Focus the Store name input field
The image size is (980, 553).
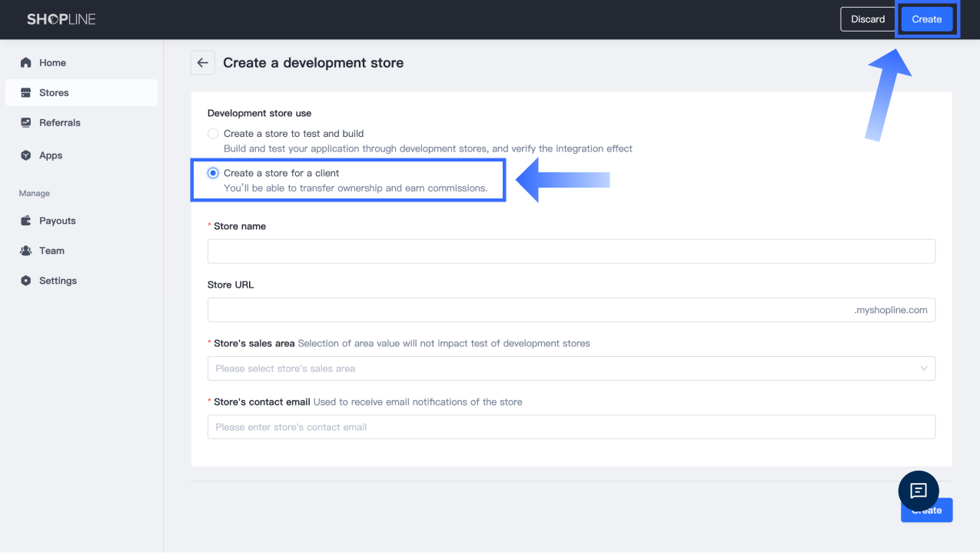571,252
